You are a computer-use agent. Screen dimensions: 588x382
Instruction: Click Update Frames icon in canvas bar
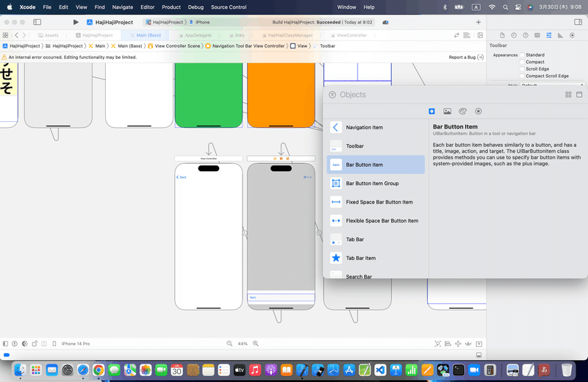(437, 344)
